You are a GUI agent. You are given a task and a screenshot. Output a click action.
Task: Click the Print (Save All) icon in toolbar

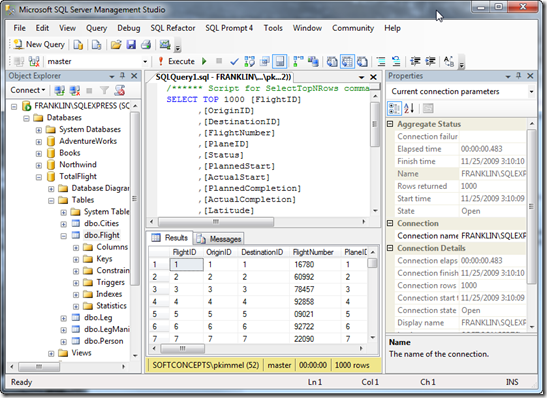point(146,45)
